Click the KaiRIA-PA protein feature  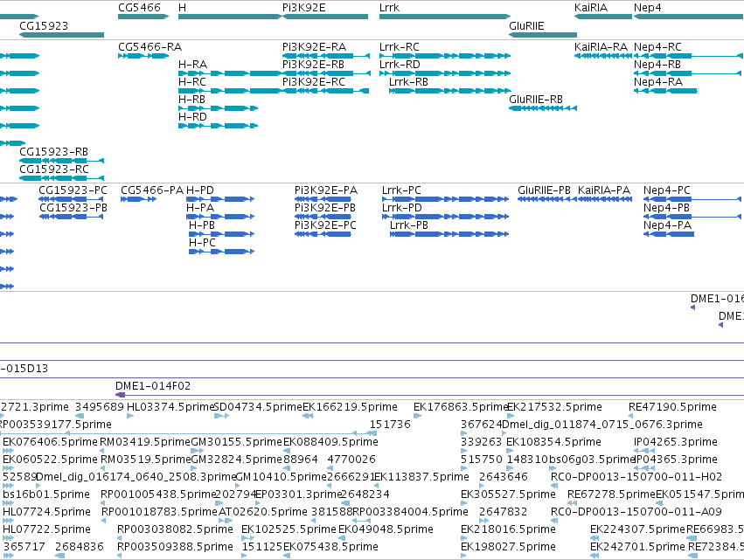[605, 200]
